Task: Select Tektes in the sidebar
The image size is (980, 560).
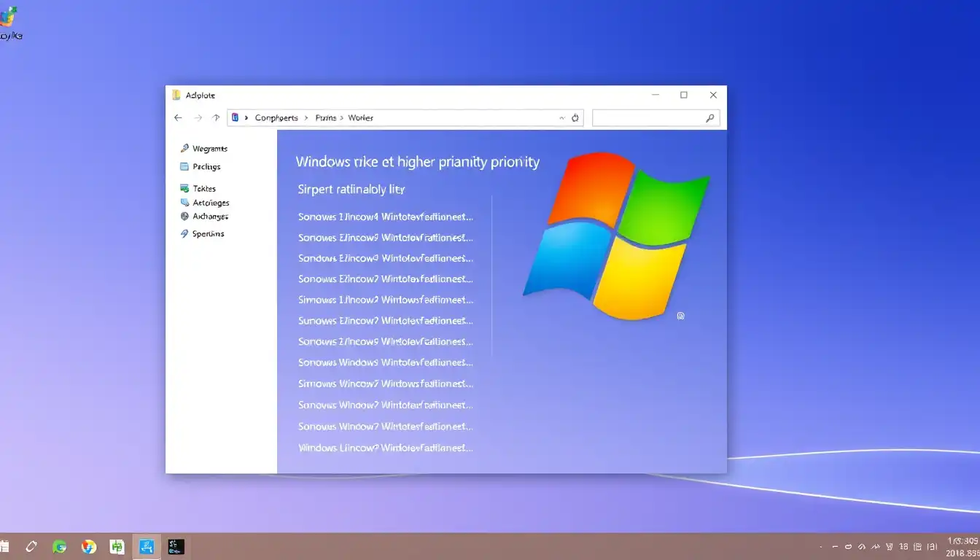Action: 198,189
